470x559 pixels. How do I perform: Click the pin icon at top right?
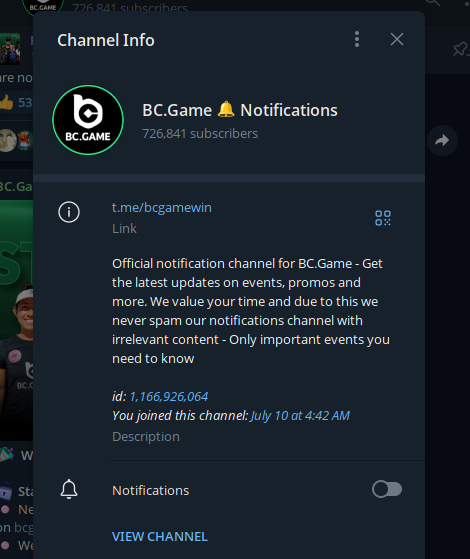point(461,49)
